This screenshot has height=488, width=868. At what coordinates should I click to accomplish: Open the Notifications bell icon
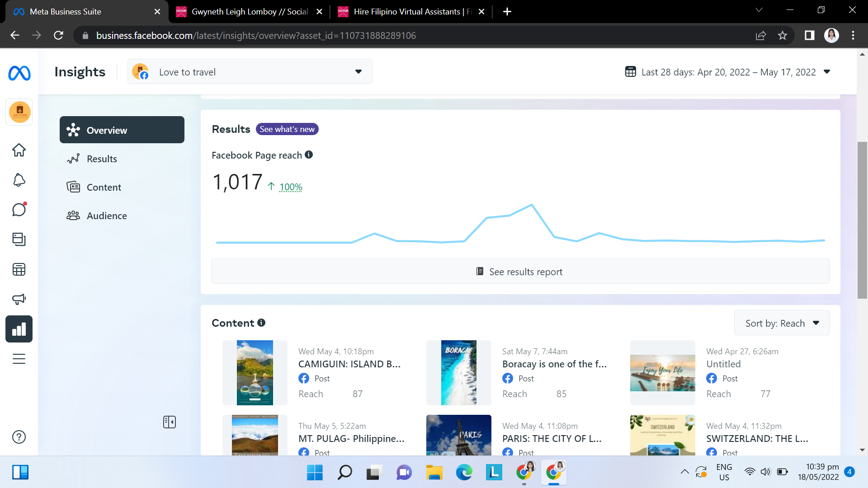coord(19,180)
